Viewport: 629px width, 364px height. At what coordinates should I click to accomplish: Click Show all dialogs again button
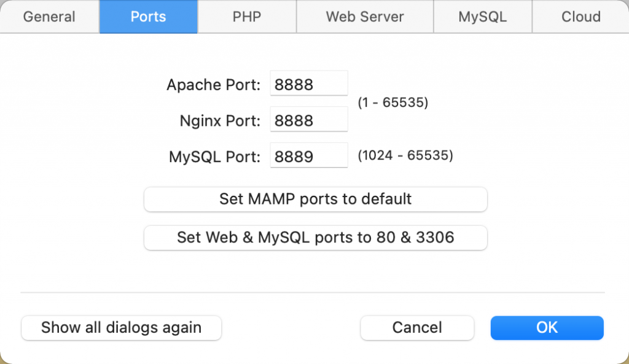tap(121, 328)
